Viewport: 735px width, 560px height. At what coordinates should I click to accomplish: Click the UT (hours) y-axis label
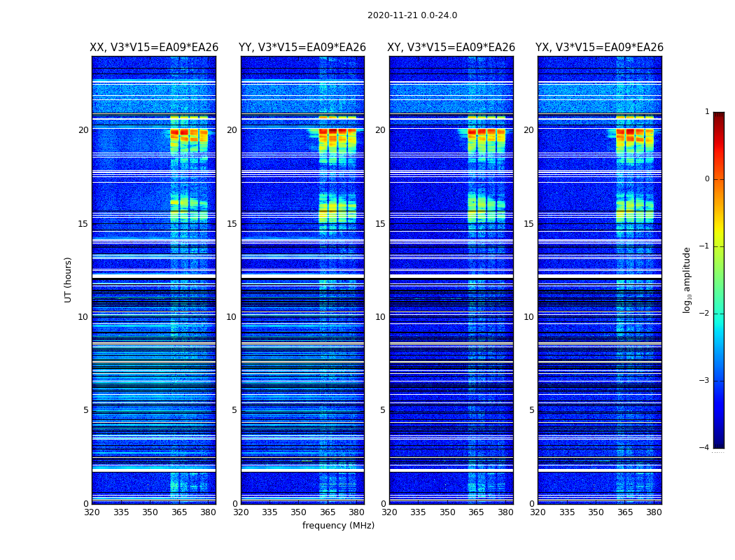click(x=69, y=279)
